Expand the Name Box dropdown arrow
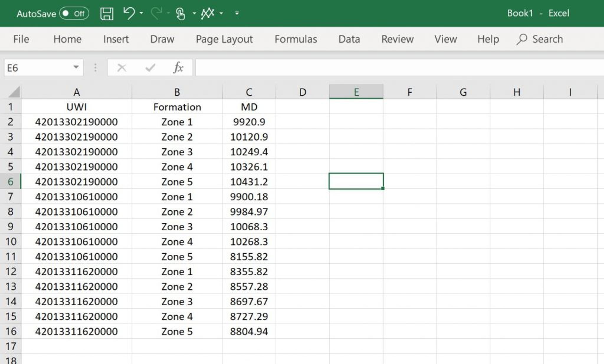Screen dimensions: 604x364 [76, 68]
